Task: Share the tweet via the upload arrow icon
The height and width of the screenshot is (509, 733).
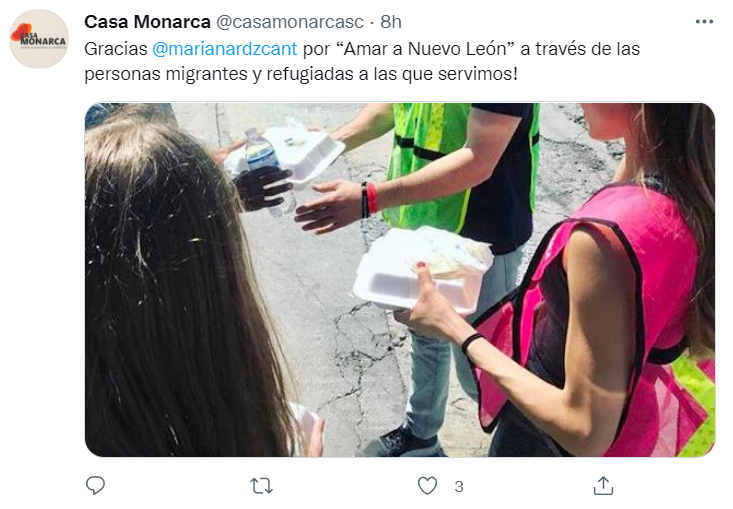Action: [603, 486]
